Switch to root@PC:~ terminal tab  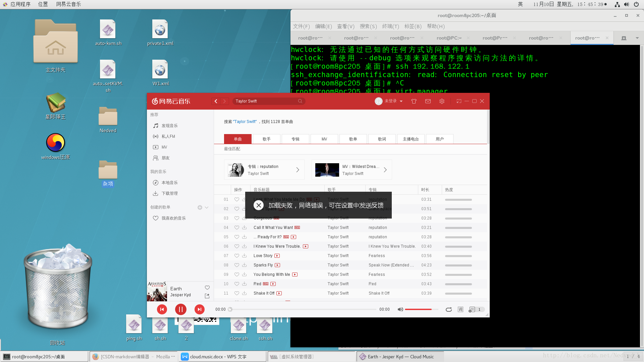[x=449, y=38]
